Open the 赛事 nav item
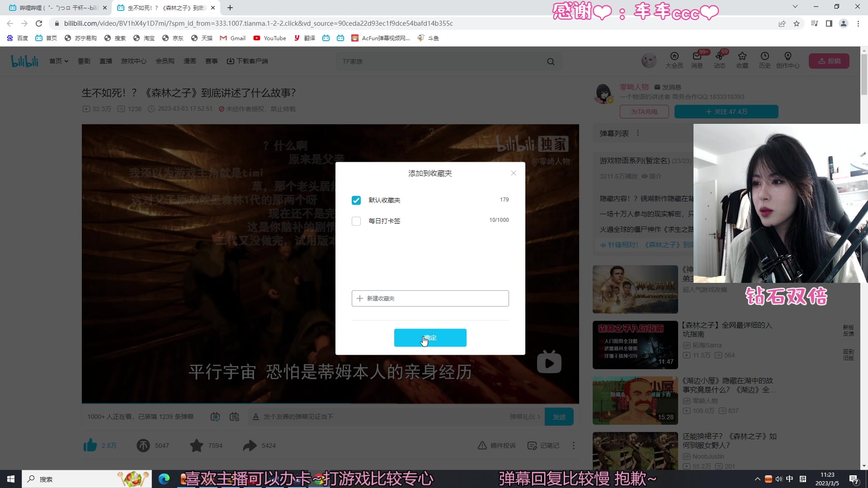This screenshot has height=488, width=868. pos(212,61)
